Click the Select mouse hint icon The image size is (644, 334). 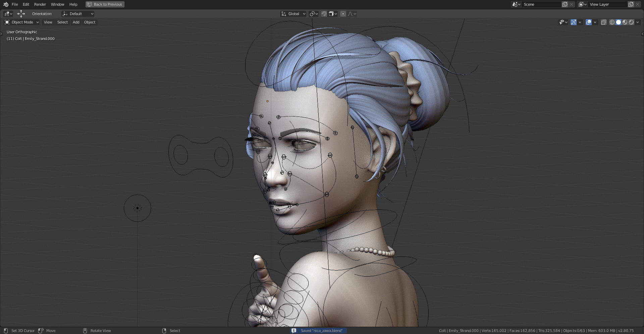[164, 331]
